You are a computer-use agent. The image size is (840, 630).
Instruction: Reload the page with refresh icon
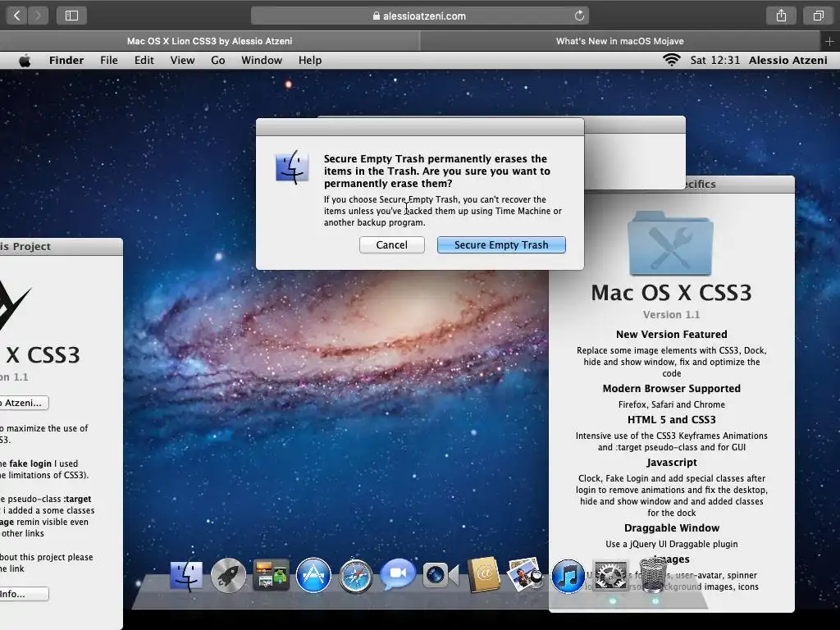click(x=579, y=16)
